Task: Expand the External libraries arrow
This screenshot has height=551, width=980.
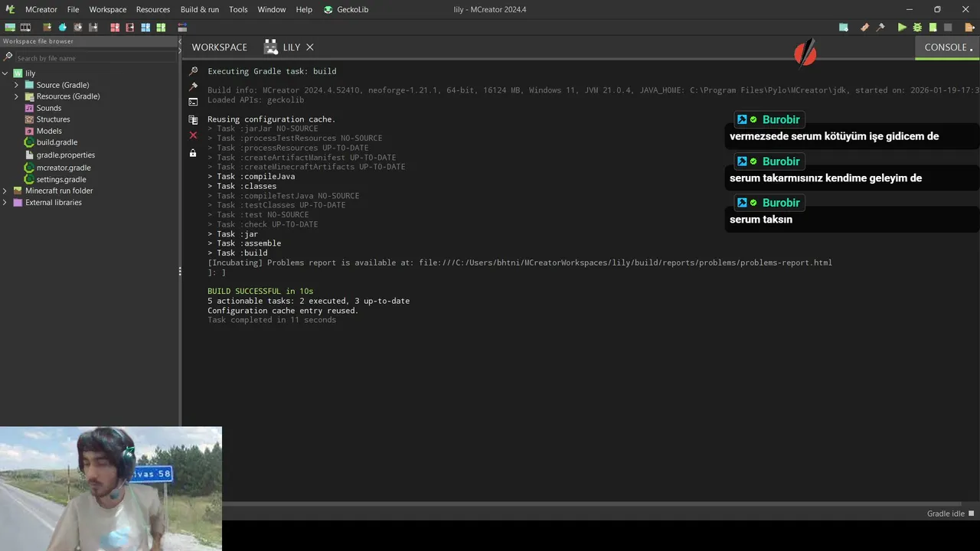Action: (5, 203)
